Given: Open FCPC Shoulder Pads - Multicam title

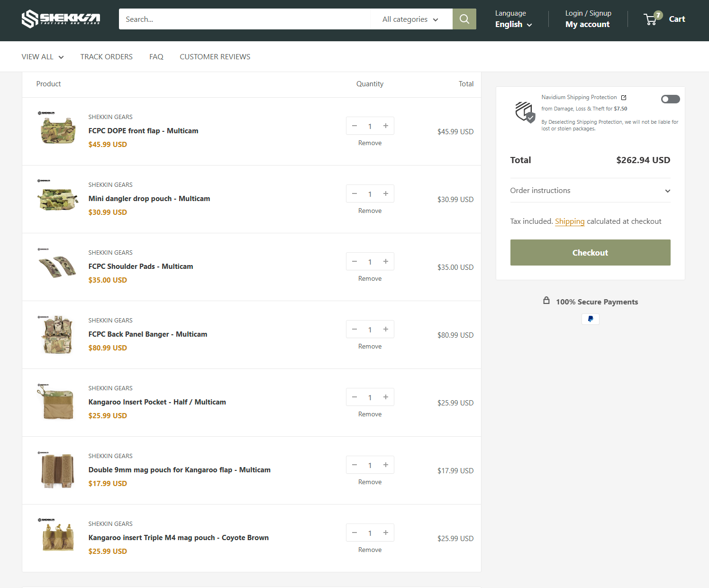Looking at the screenshot, I should click(x=141, y=266).
